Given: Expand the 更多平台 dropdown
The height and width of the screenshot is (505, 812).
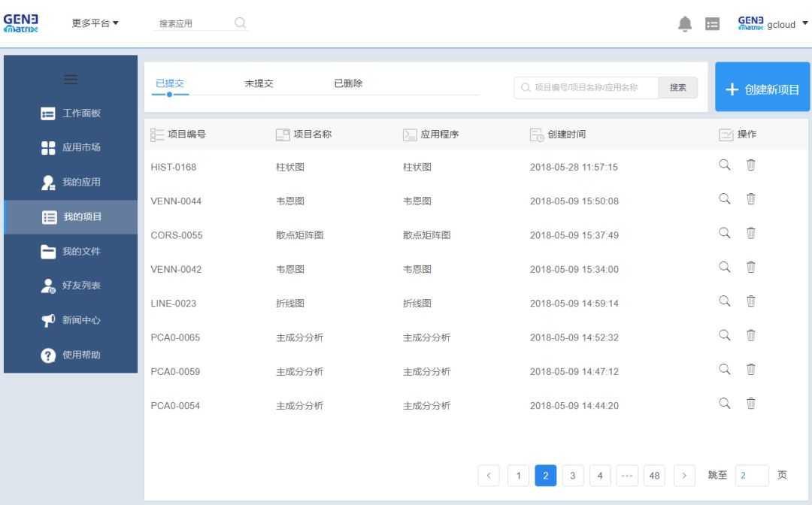Looking at the screenshot, I should (x=95, y=23).
